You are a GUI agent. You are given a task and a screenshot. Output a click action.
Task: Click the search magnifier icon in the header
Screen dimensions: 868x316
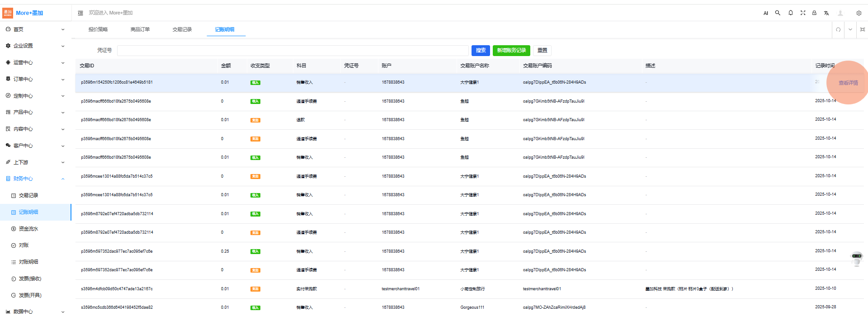pos(778,13)
